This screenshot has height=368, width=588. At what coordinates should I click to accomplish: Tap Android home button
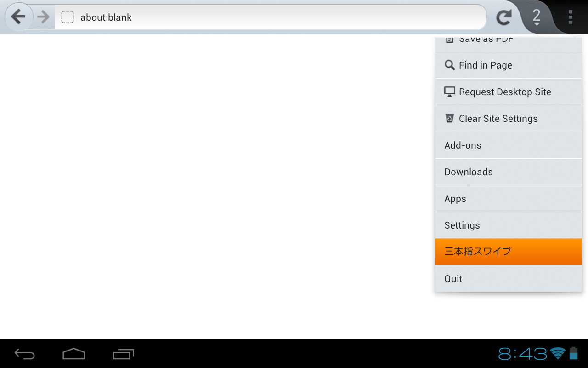[74, 354]
